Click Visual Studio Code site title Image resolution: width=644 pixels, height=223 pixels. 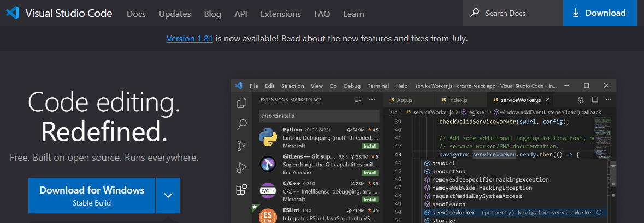[x=69, y=13]
